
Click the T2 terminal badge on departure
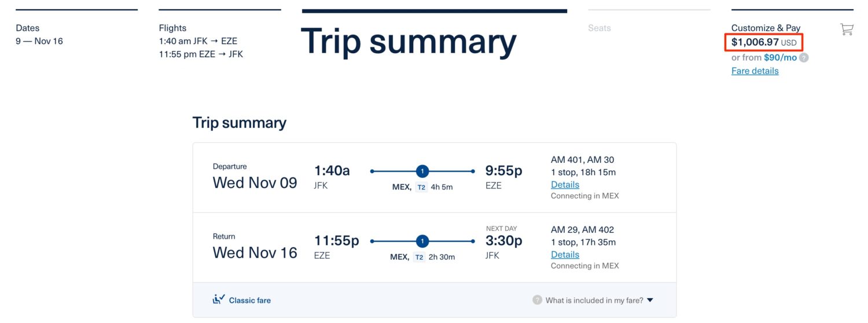pyautogui.click(x=421, y=187)
